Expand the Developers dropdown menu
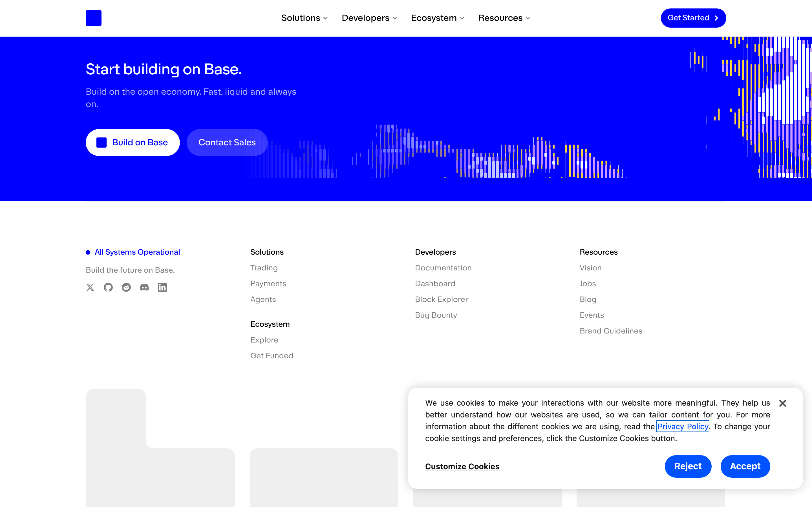This screenshot has height=507, width=812. pos(369,18)
